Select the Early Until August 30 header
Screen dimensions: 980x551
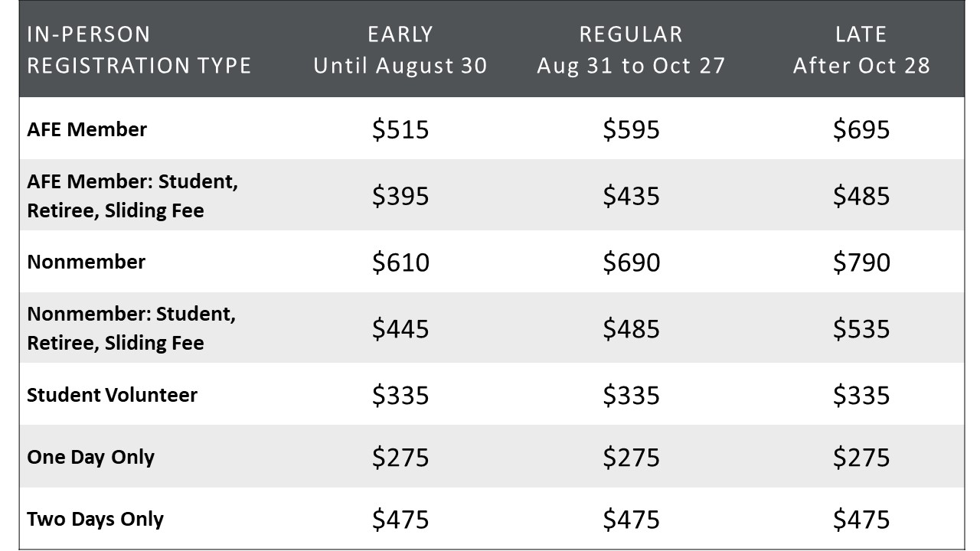coord(400,50)
